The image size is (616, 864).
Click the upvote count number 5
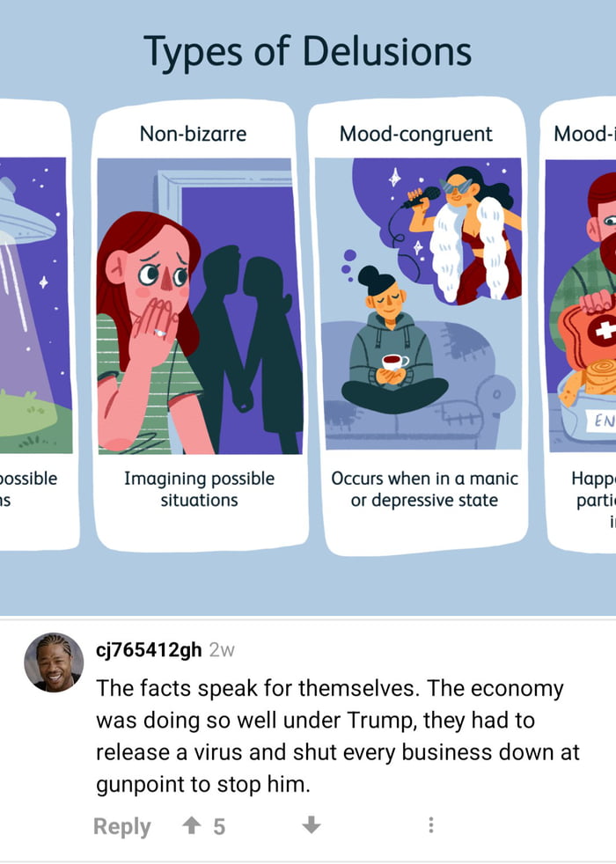[x=219, y=826]
